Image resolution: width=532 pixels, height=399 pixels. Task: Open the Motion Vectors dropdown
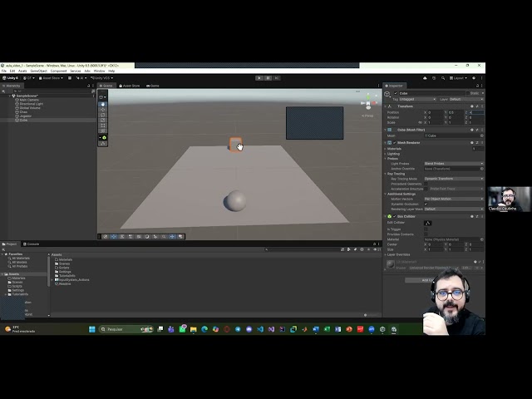tap(454, 199)
